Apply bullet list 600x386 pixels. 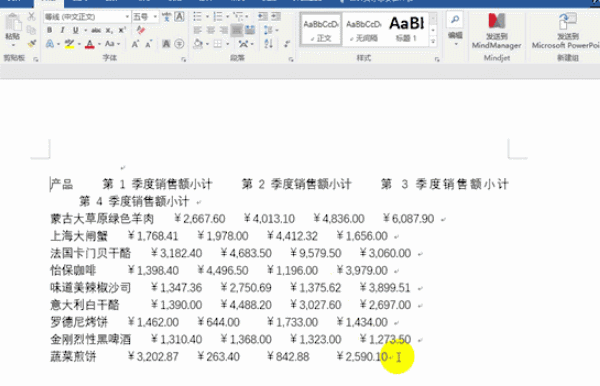[197, 16]
